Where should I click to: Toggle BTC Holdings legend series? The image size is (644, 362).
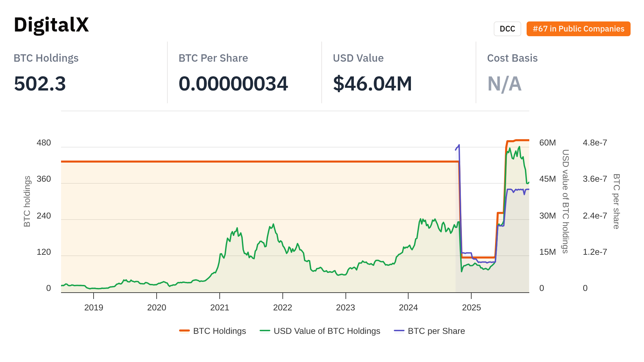(x=219, y=331)
